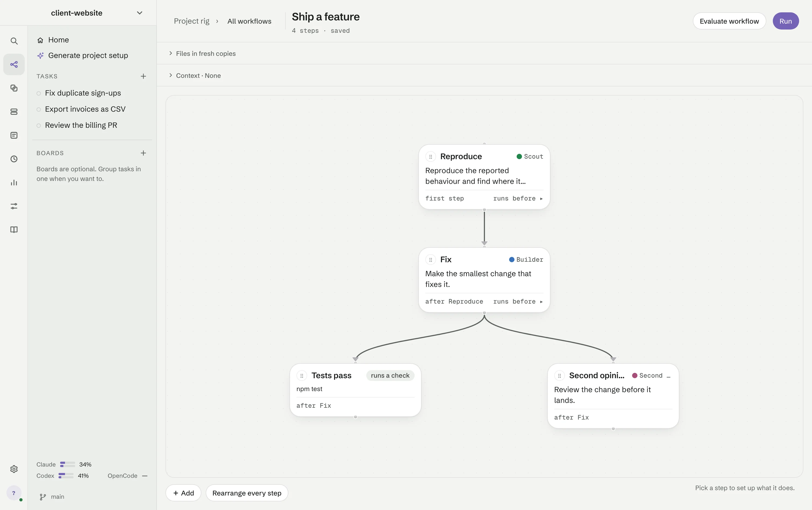Image resolution: width=812 pixels, height=510 pixels.
Task: Click the Scout green agent dot
Action: [519, 156]
